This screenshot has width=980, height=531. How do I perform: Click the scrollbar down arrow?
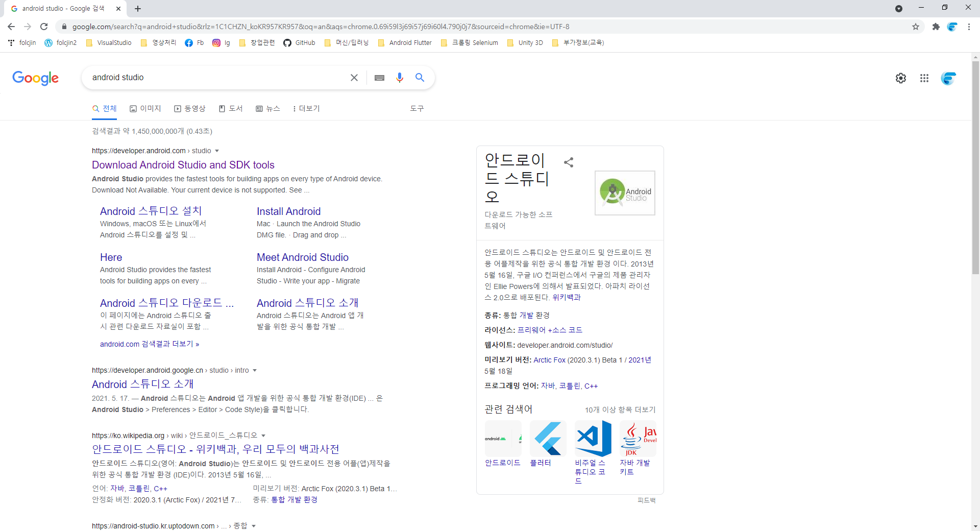[975, 526]
